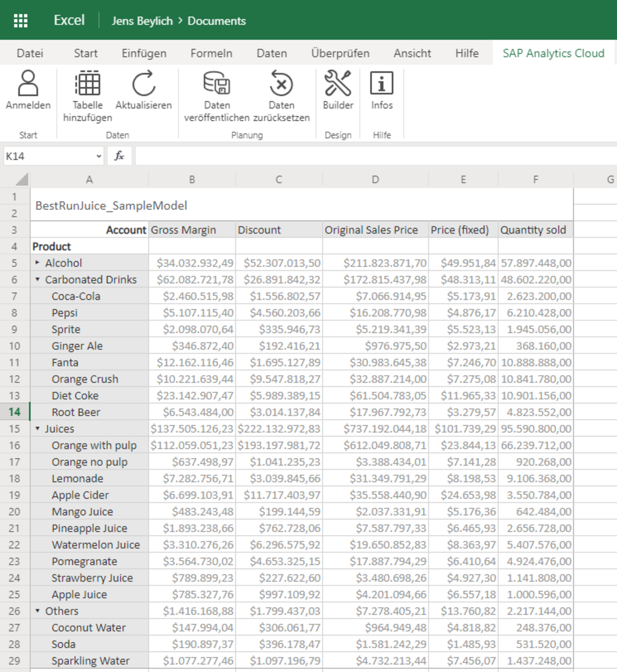
Task: Collapse the Juices group
Action: (x=37, y=428)
